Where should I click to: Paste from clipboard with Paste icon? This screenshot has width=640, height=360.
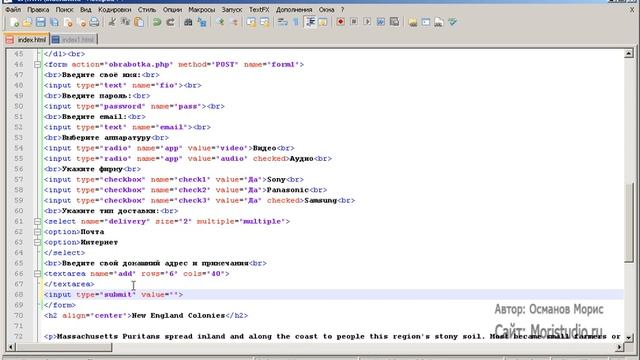139,22
